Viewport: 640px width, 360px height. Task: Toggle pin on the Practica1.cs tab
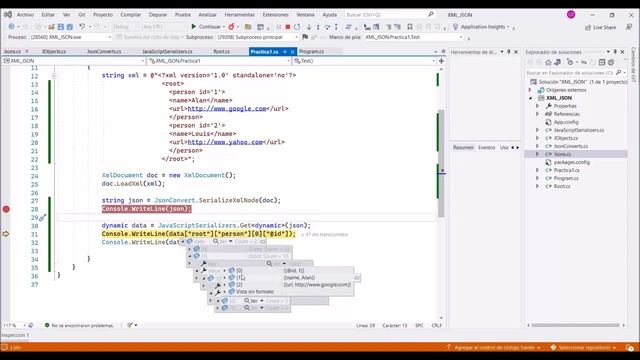pos(285,52)
